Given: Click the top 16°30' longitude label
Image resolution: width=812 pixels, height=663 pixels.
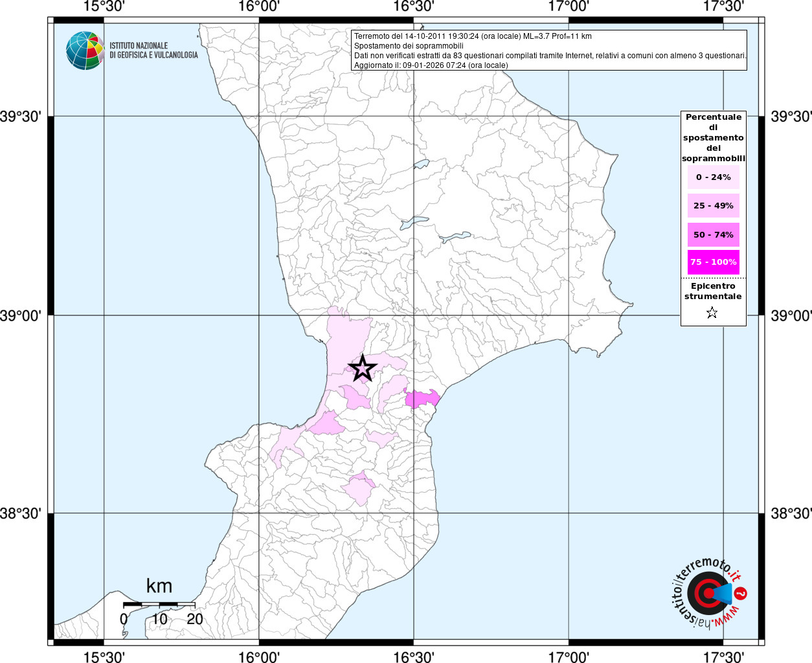Looking at the screenshot, I should pyautogui.click(x=414, y=6).
